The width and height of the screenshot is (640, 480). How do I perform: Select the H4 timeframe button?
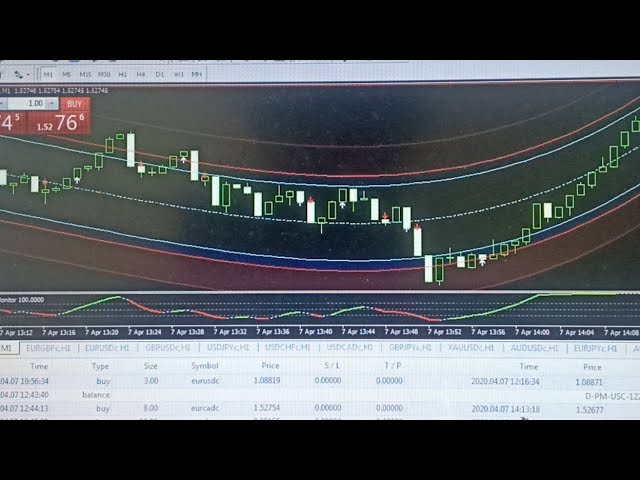(x=141, y=74)
